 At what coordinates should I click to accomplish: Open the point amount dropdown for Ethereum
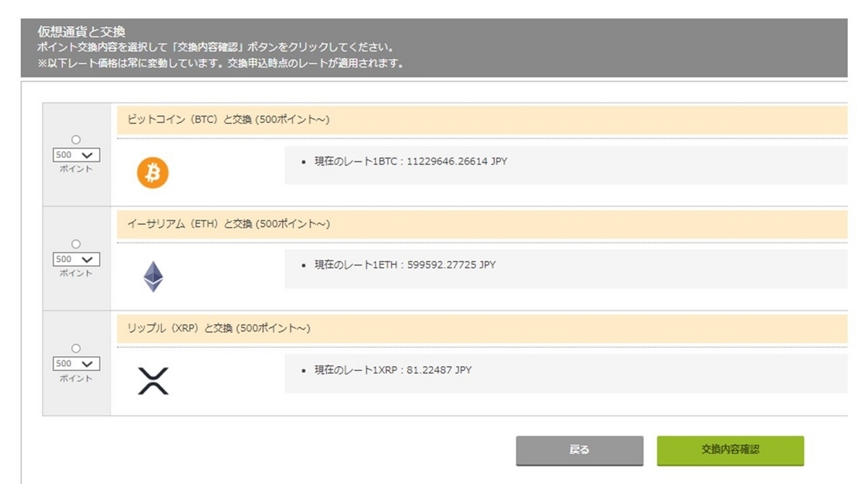click(75, 259)
